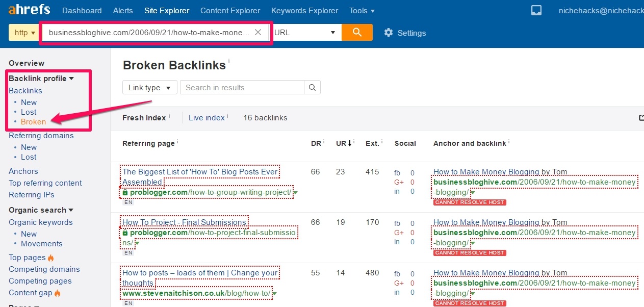644x307 pixels.
Task: Open 'How to posts – loads of them' link
Action: pyautogui.click(x=200, y=278)
